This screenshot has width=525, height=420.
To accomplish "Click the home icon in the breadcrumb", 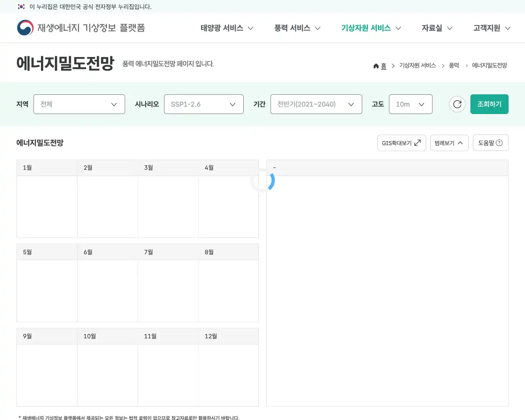I will 376,65.
